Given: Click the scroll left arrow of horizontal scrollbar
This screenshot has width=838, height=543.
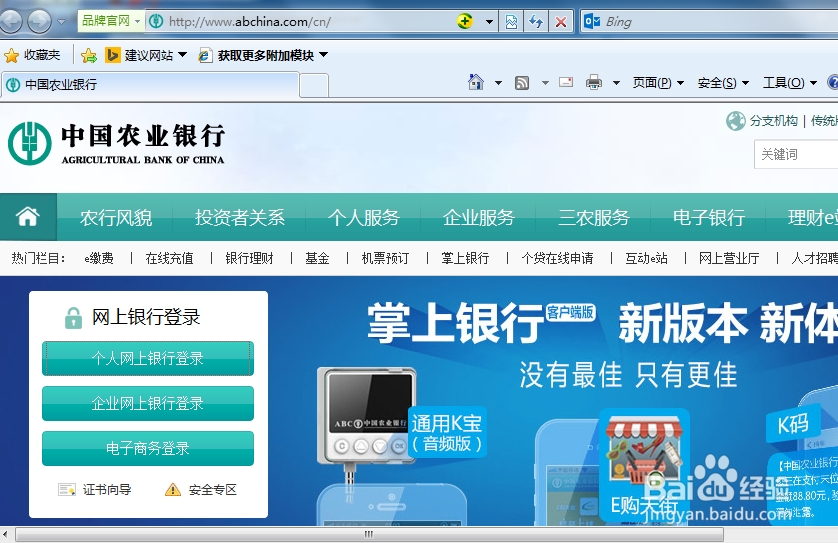Looking at the screenshot, I should point(5,534).
